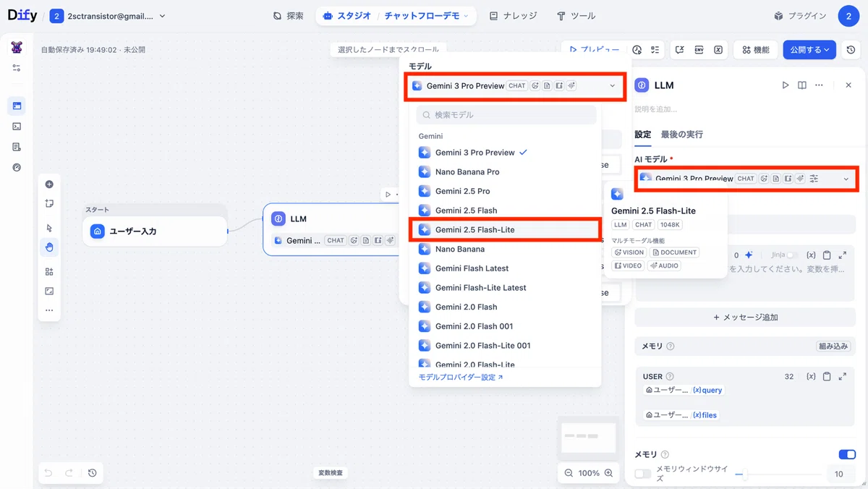Click the run history icon next to preview
The height and width of the screenshot is (489, 868).
click(637, 50)
